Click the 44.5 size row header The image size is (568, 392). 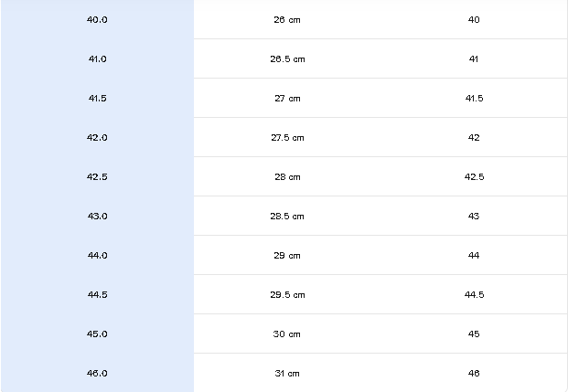coord(97,294)
